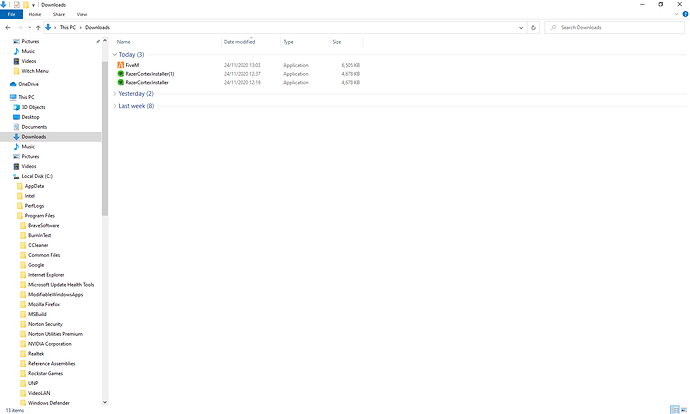Expand the Yesterday (2) group
The image size is (690, 414).
[x=115, y=94]
